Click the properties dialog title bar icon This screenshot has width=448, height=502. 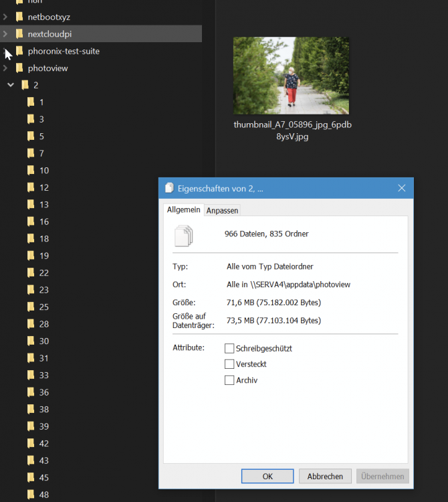(x=169, y=188)
